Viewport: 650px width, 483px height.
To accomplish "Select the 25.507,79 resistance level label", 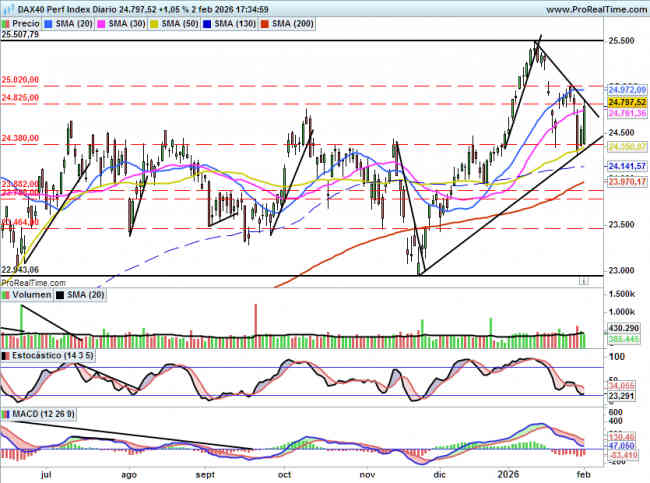I will point(20,35).
